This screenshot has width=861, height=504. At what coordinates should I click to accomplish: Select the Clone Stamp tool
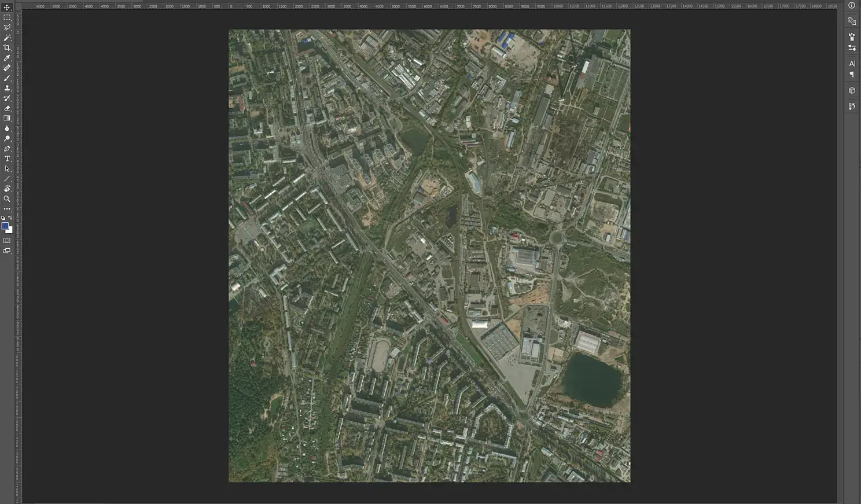(x=7, y=88)
